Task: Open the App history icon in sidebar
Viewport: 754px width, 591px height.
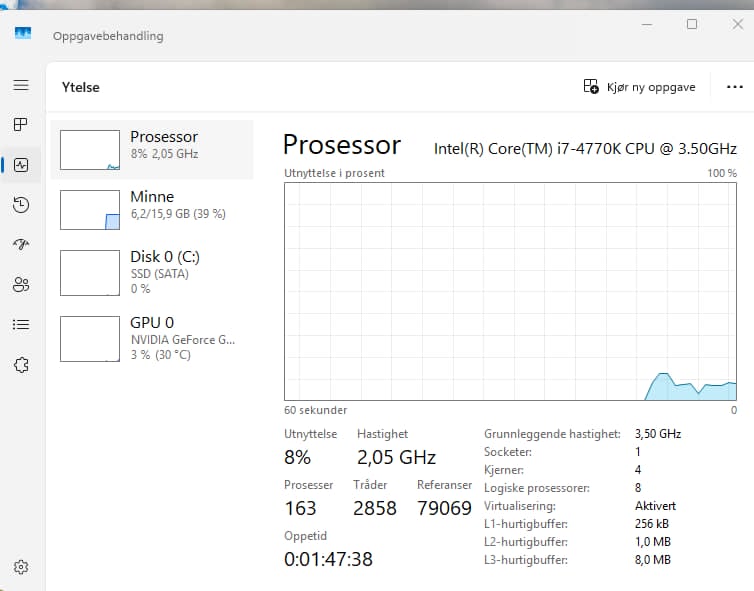Action: [21, 205]
